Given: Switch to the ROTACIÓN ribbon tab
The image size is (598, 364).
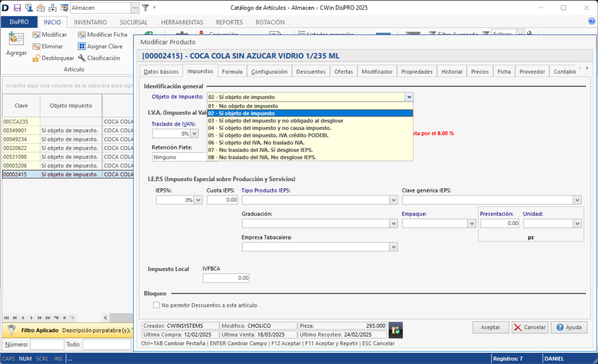Looking at the screenshot, I should click(x=270, y=22).
